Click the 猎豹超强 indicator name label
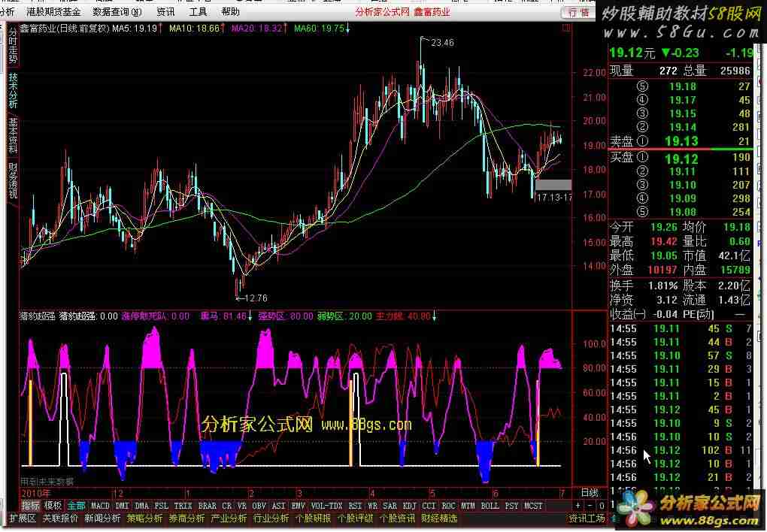The height and width of the screenshot is (532, 767). [x=37, y=316]
